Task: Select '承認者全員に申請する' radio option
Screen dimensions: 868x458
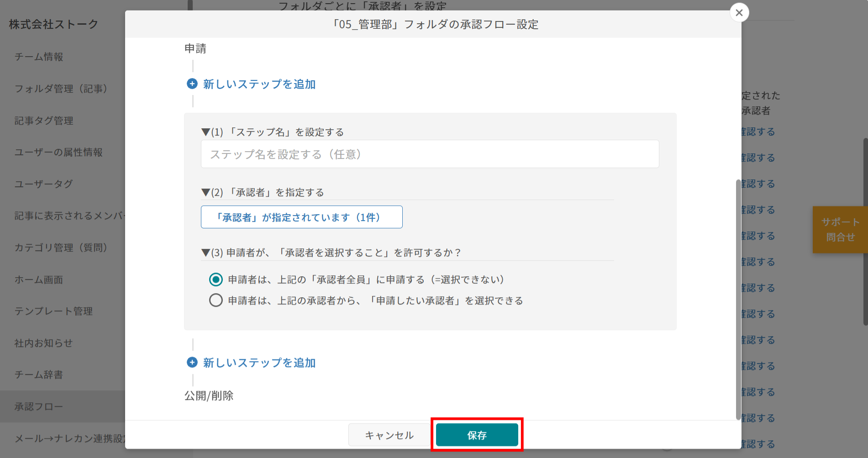Action: tap(216, 279)
